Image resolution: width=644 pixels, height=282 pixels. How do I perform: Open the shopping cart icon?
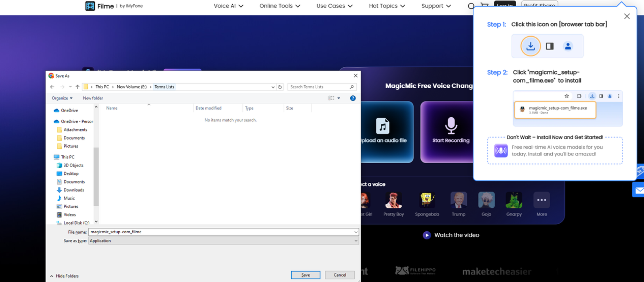(x=484, y=5)
